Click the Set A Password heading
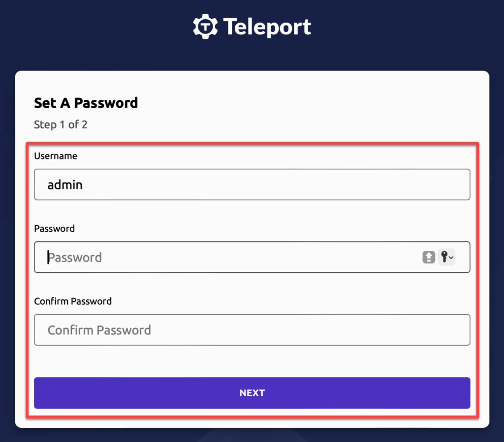 pyautogui.click(x=86, y=103)
